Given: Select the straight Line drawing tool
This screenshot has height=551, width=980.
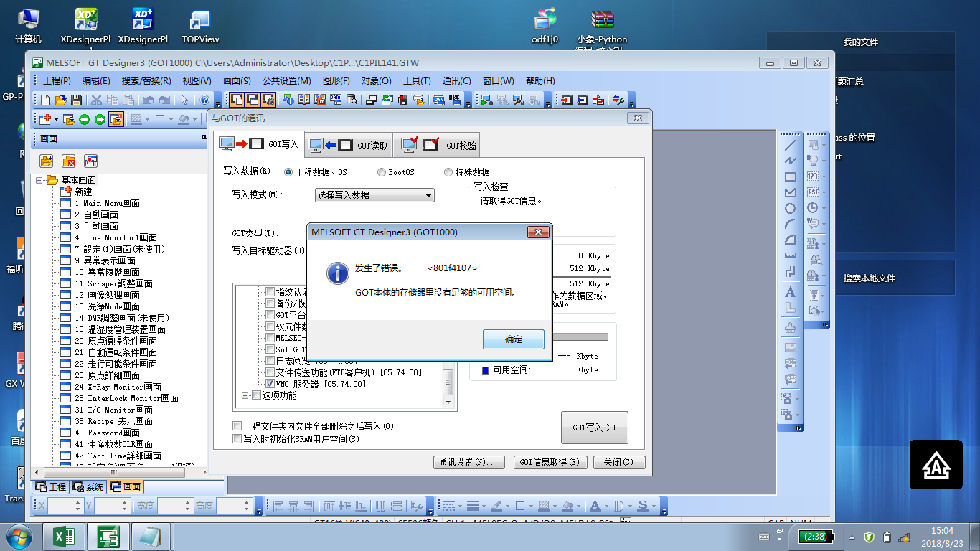Looking at the screenshot, I should click(x=791, y=145).
